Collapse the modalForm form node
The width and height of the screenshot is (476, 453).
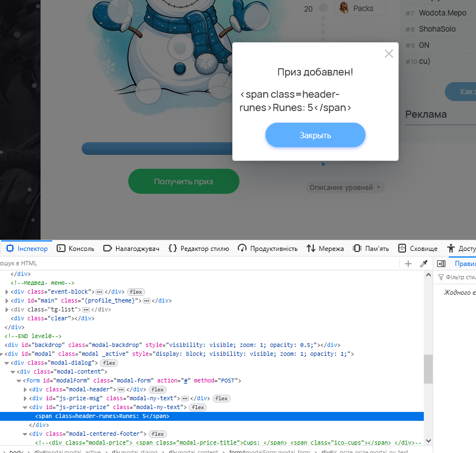(19, 380)
